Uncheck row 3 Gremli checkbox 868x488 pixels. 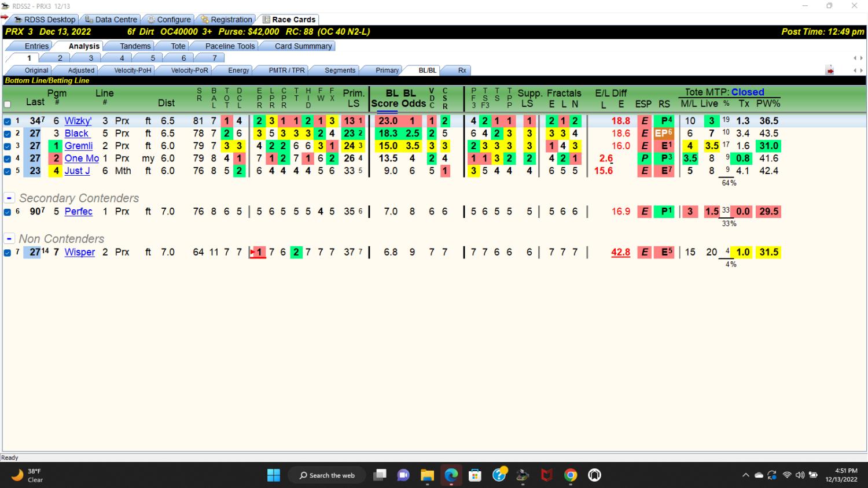pos(8,146)
